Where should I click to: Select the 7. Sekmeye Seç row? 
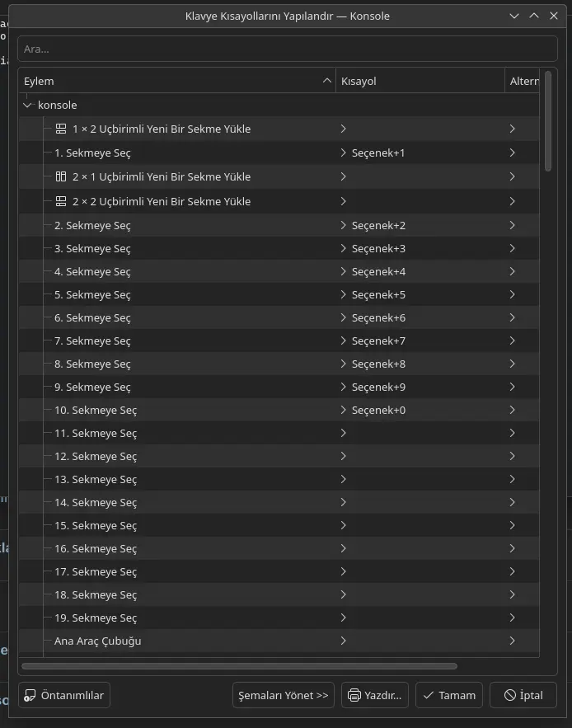click(x=279, y=341)
